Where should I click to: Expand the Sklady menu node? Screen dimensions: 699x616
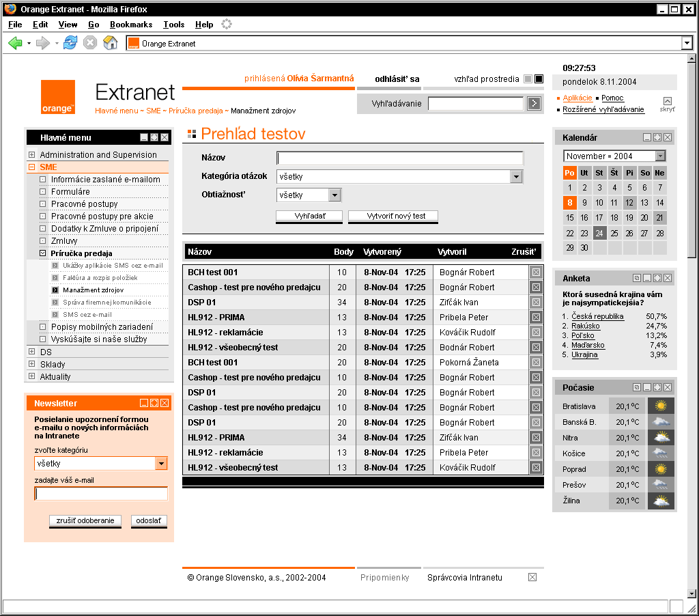31,364
